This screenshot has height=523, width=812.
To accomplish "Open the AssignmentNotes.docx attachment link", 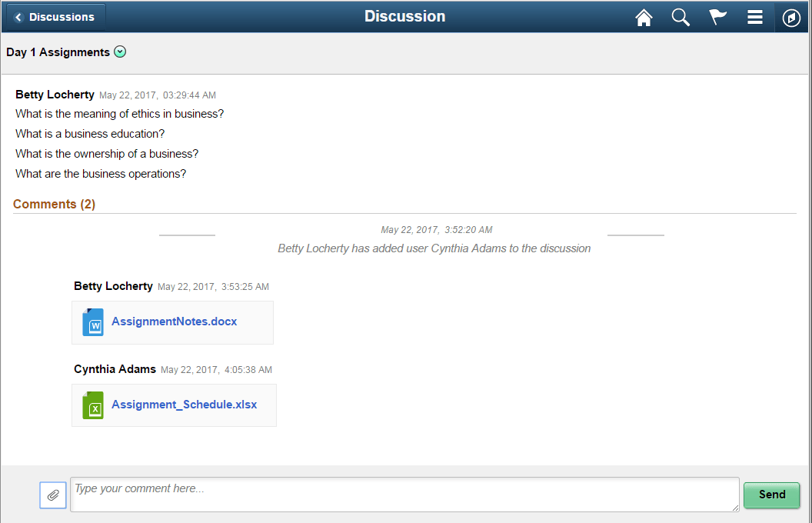I will tap(172, 321).
